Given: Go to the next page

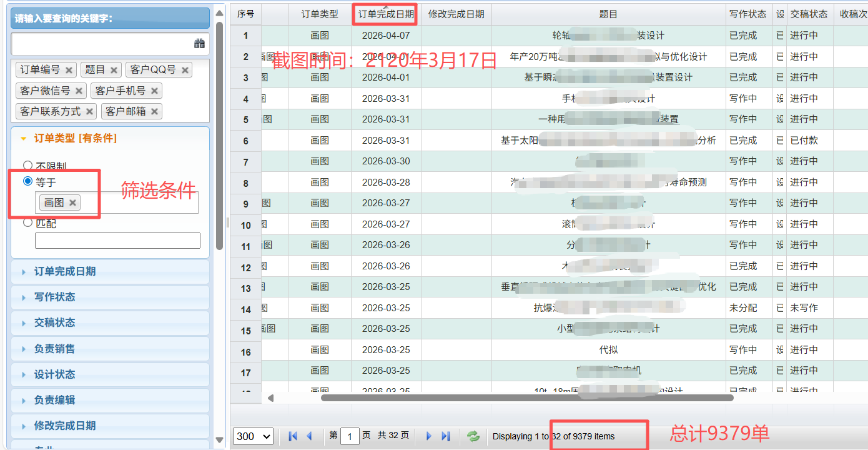Looking at the screenshot, I should click(x=428, y=436).
